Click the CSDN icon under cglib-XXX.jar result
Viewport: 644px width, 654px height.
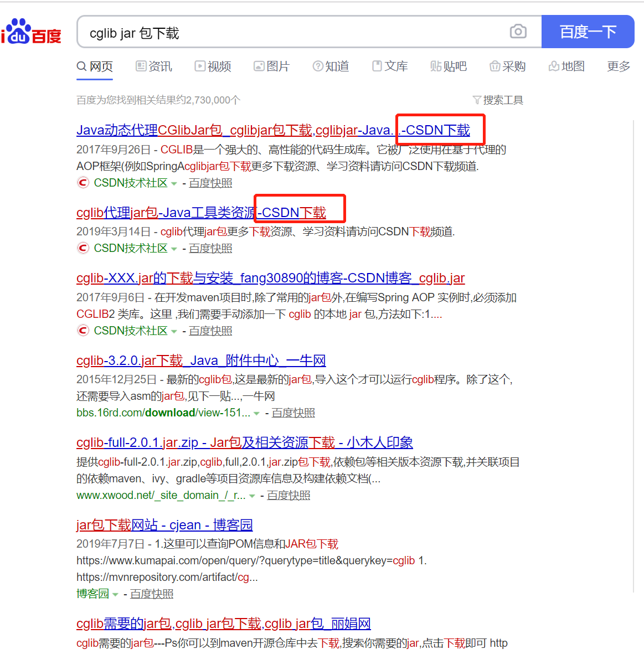[x=83, y=331]
